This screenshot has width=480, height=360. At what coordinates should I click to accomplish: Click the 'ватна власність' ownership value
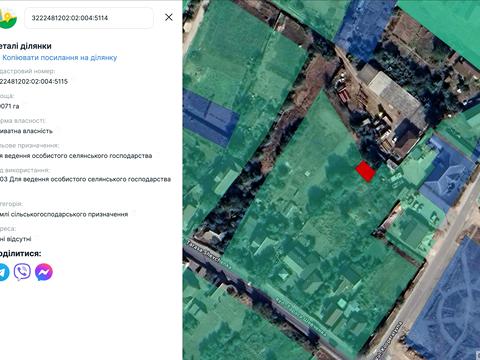[26, 131]
